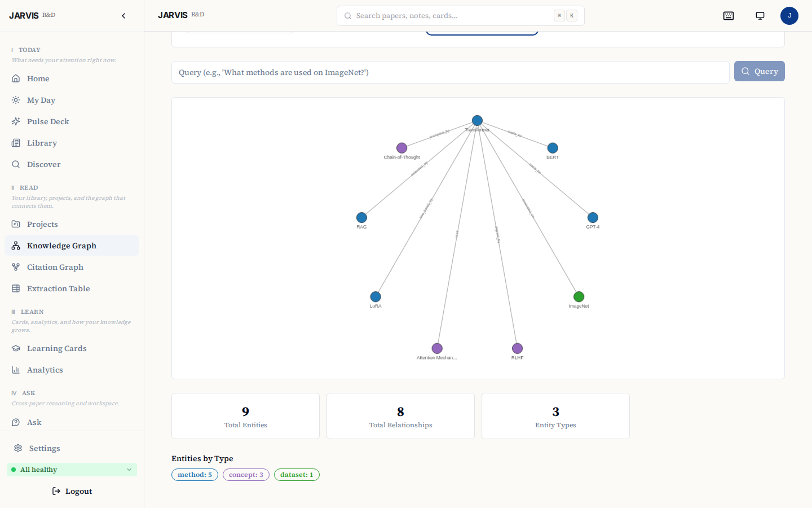812x508 pixels.
Task: Select the green ImageNet node
Action: (579, 296)
